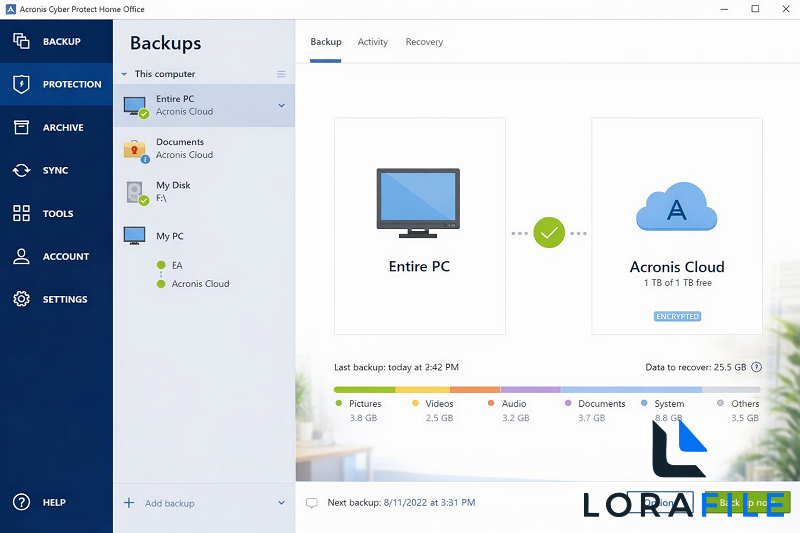Click the green Pictures segment of data bar
800x533 pixels.
[364, 390]
